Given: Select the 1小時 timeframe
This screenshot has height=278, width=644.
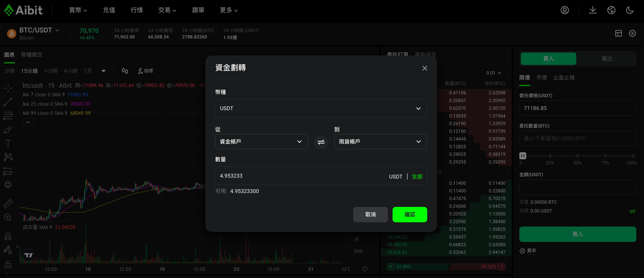Looking at the screenshot, I should (51, 71).
